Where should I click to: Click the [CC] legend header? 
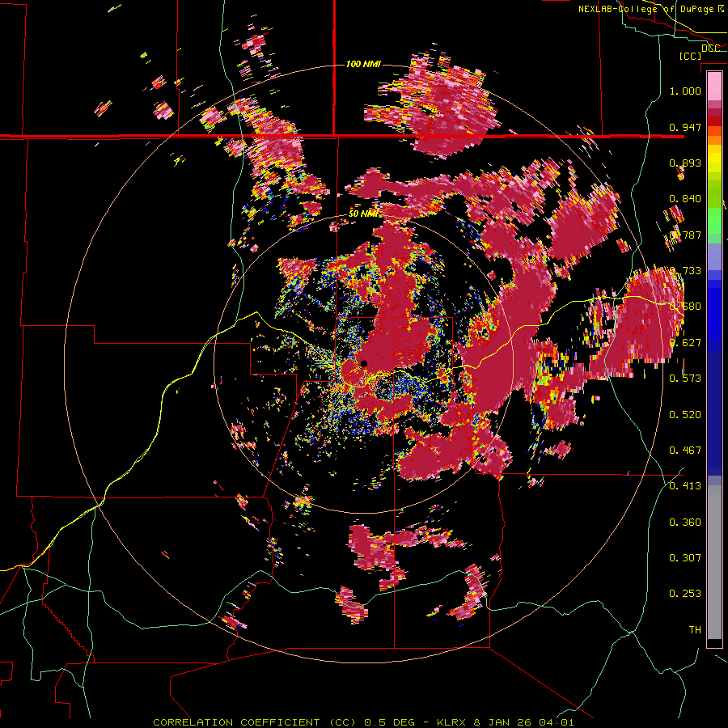click(691, 56)
